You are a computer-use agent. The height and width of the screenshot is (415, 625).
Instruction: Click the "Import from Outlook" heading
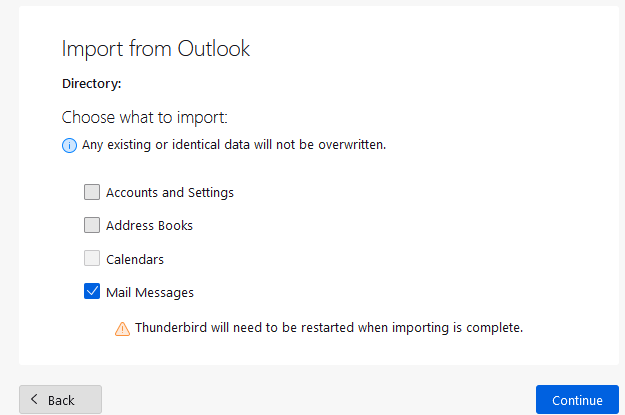(x=156, y=49)
